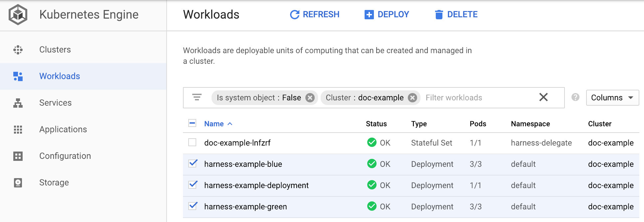Check the doc-example-lnfzrf row checkbox
644x222 pixels.
click(192, 143)
